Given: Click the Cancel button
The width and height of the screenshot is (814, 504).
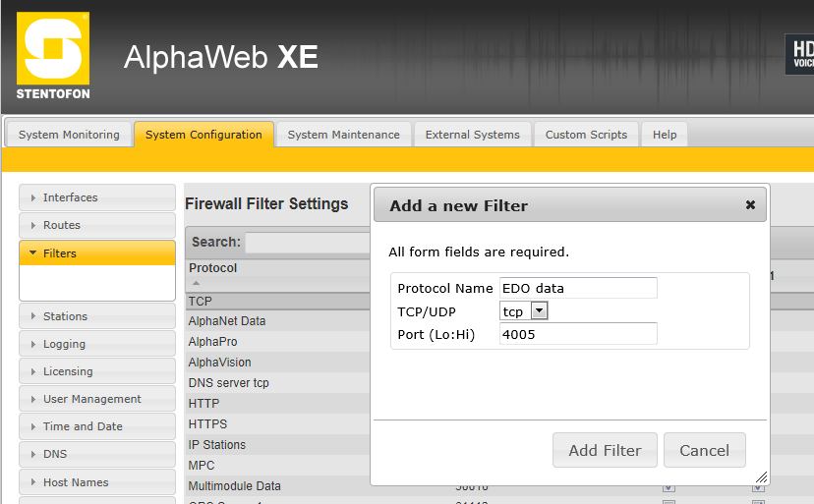Looking at the screenshot, I should pyautogui.click(x=704, y=451).
